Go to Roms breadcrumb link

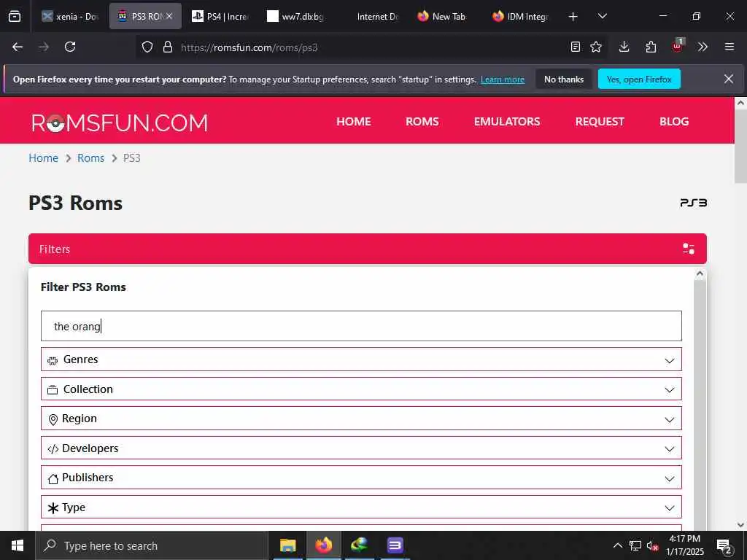tap(90, 158)
